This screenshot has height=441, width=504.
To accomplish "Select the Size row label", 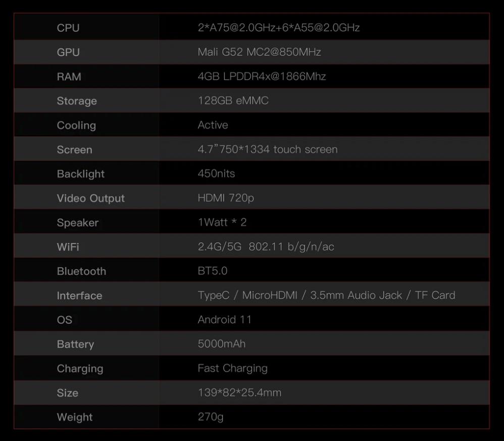I will [68, 393].
